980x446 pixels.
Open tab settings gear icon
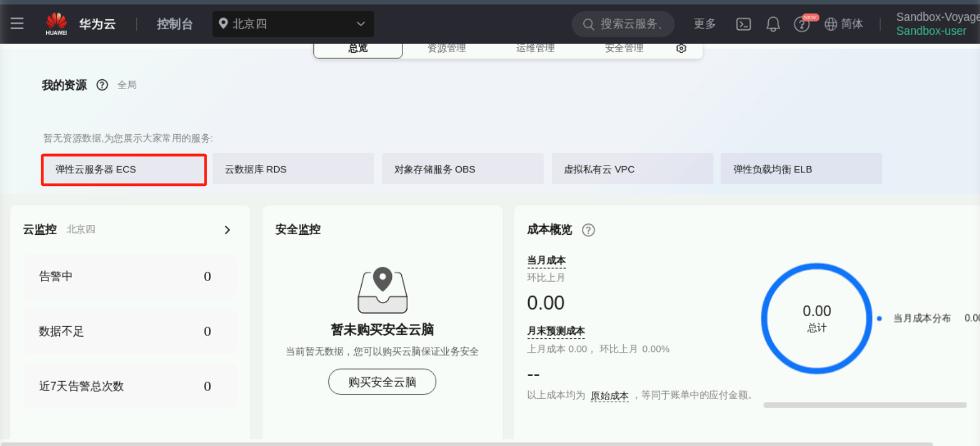point(681,48)
